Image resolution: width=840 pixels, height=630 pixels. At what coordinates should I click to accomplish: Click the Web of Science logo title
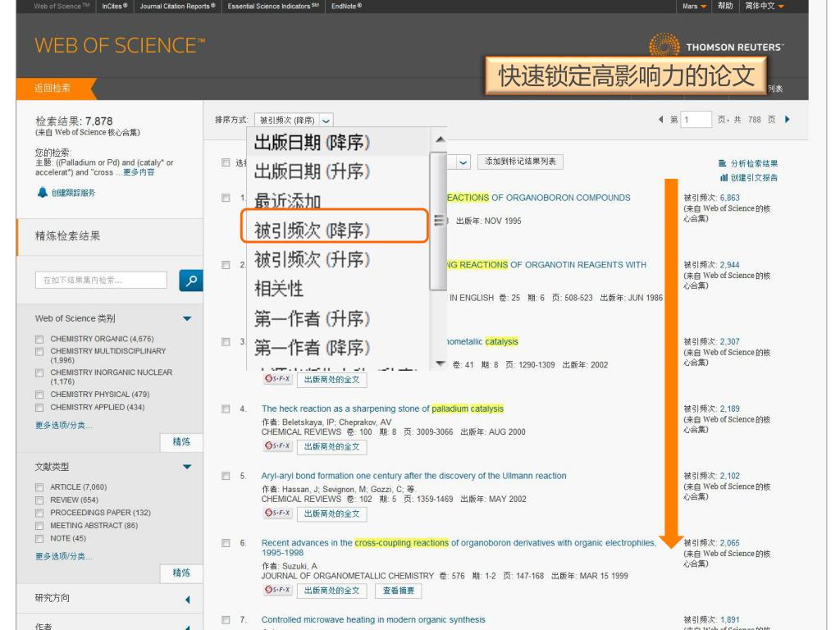pyautogui.click(x=120, y=46)
